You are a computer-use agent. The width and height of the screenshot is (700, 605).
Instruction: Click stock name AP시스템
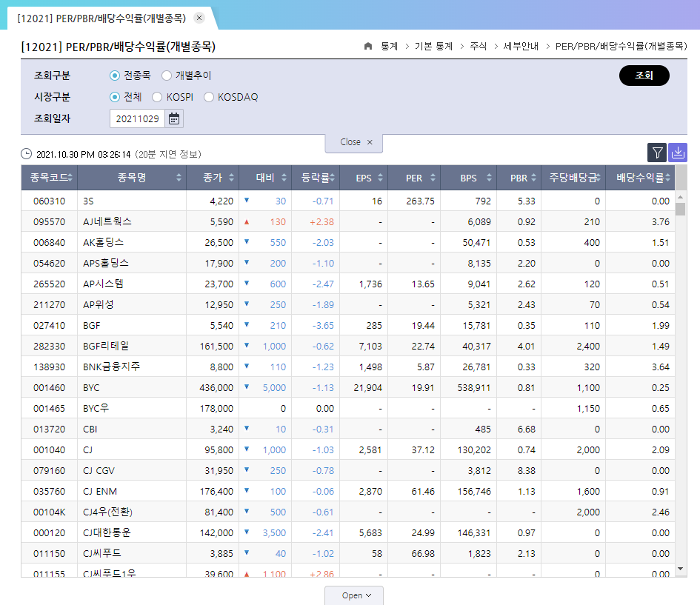(x=103, y=284)
